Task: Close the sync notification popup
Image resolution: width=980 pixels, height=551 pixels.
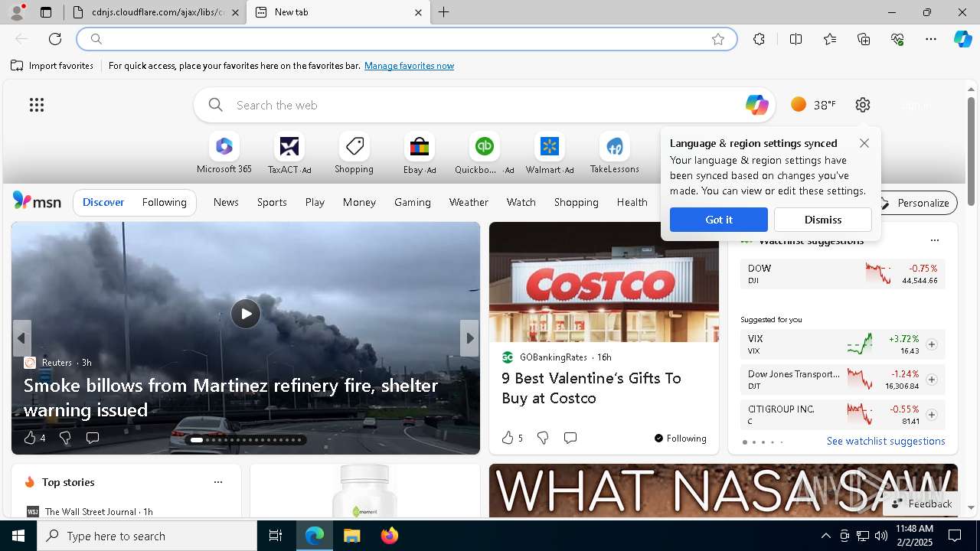Action: pyautogui.click(x=864, y=143)
